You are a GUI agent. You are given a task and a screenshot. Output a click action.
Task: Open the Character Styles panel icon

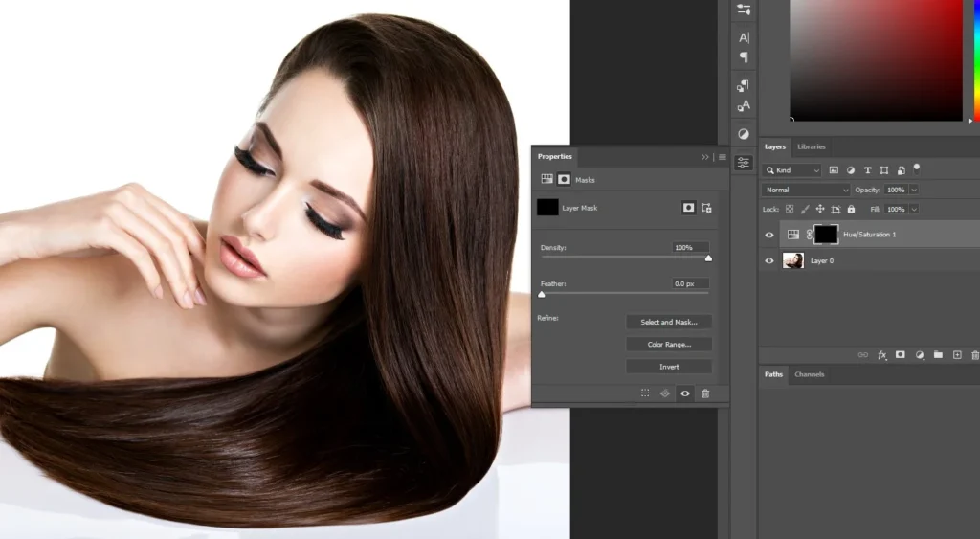pos(743,106)
